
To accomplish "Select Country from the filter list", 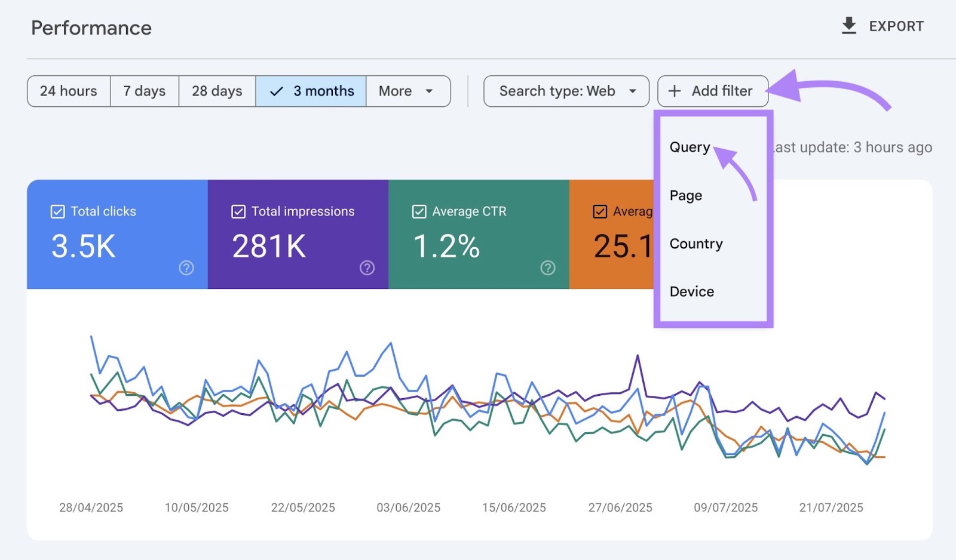I will (x=696, y=243).
